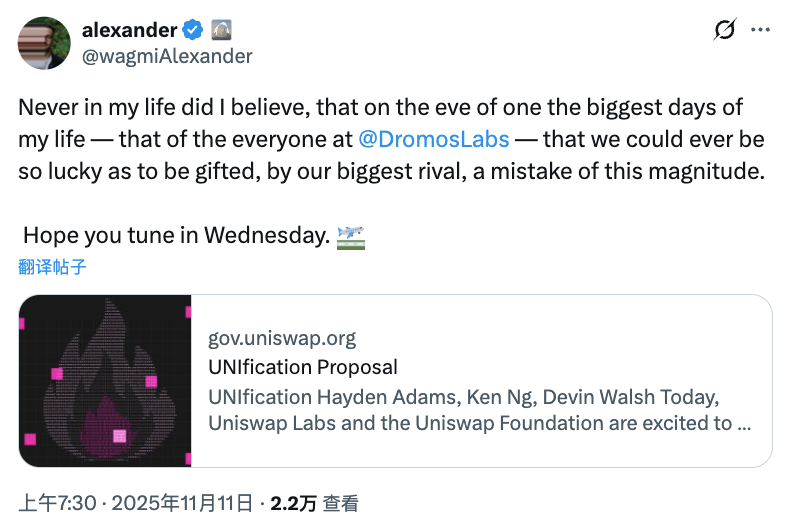Click 翻译帖子 to translate the post

tap(52, 266)
